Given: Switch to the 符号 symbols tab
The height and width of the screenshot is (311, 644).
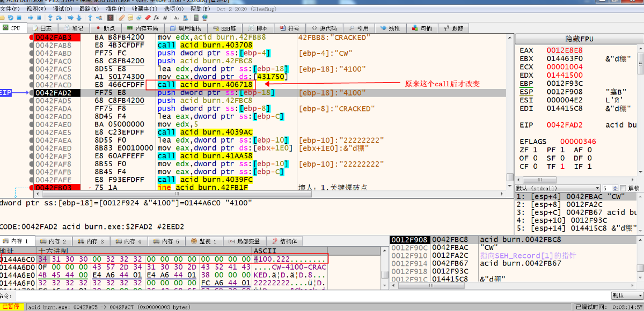Looking at the screenshot, I should [x=289, y=28].
